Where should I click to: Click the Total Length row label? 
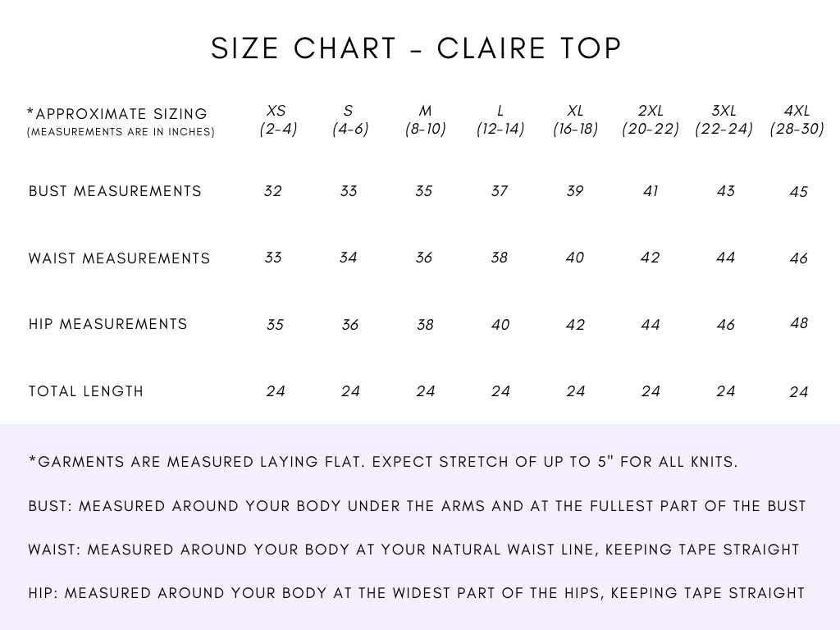click(86, 391)
